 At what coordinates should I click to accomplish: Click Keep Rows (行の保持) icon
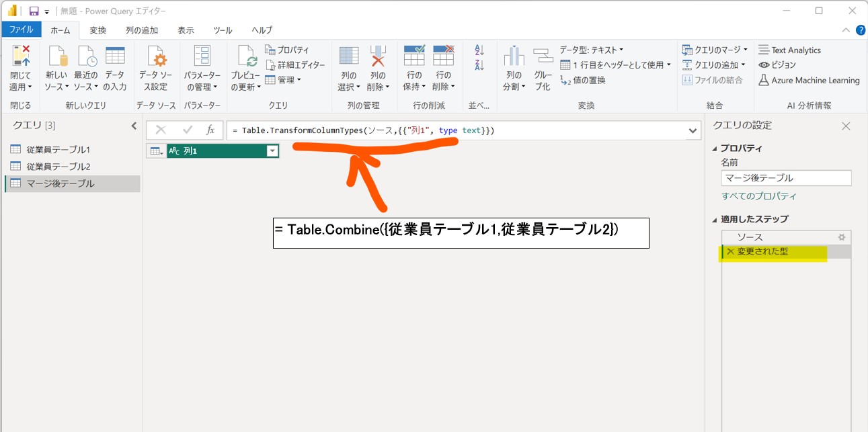[x=414, y=56]
